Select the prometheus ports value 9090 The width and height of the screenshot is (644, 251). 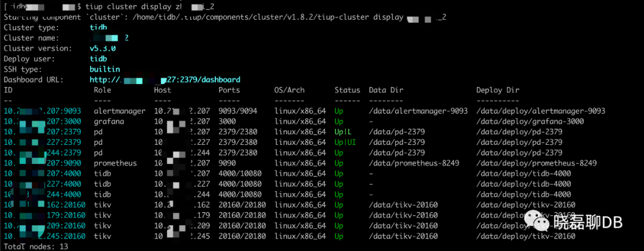(227, 163)
